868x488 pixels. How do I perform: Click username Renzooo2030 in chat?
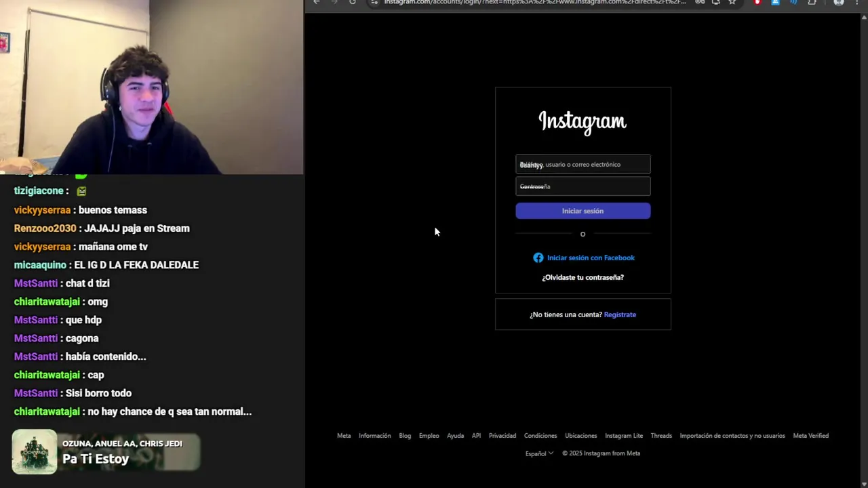45,228
